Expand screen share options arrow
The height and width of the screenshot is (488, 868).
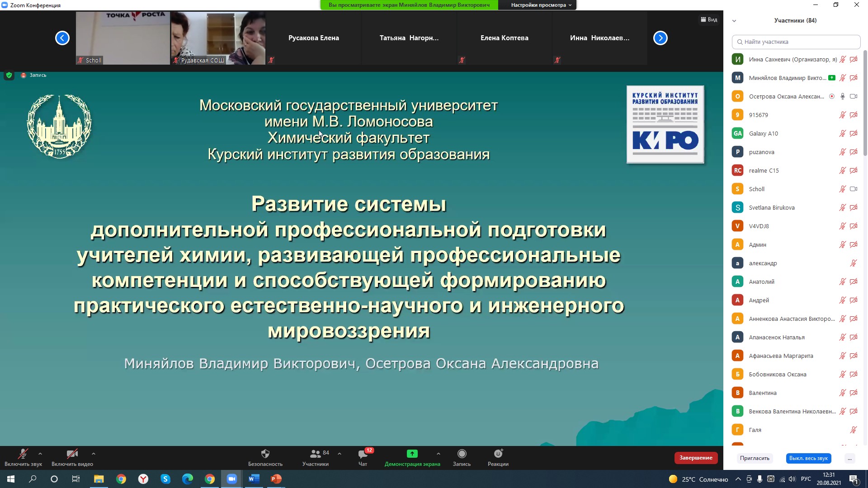click(438, 454)
